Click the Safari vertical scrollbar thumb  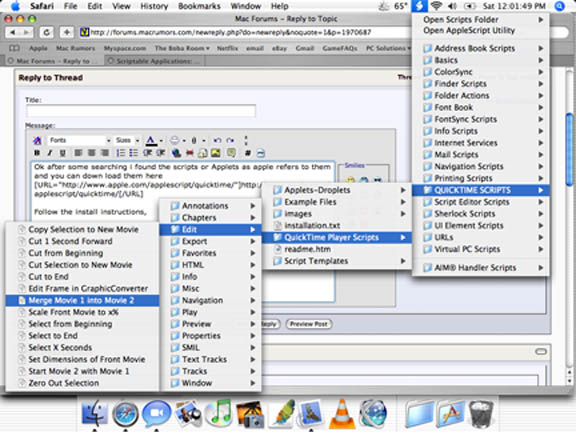tap(570, 149)
